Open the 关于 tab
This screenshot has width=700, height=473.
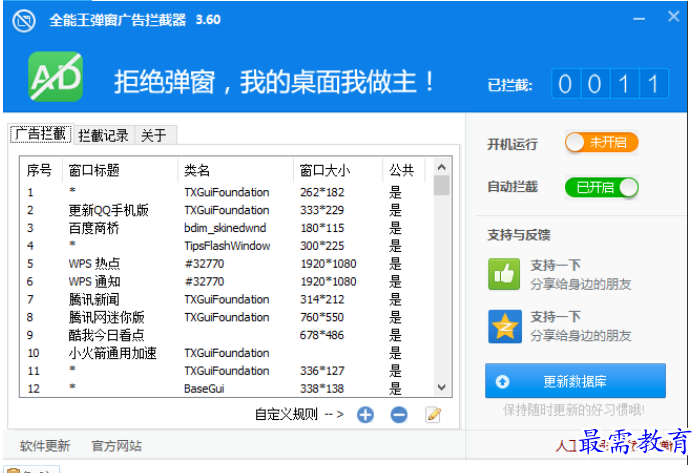pos(154,135)
